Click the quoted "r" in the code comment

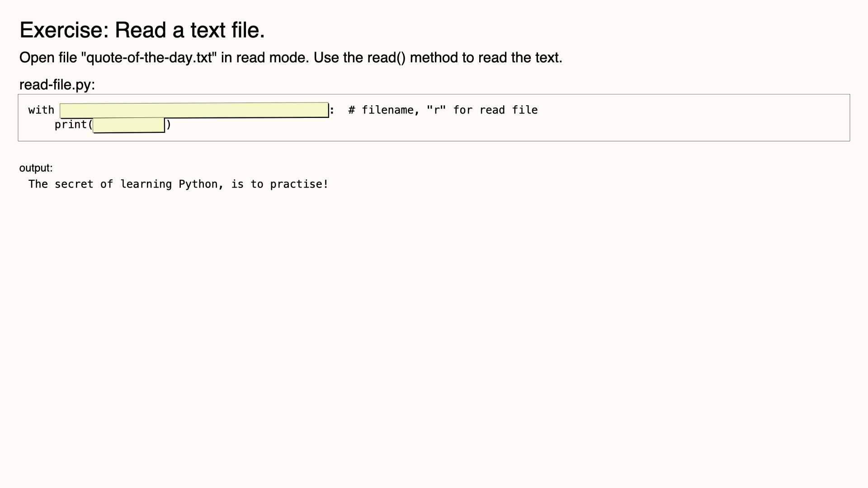point(436,110)
